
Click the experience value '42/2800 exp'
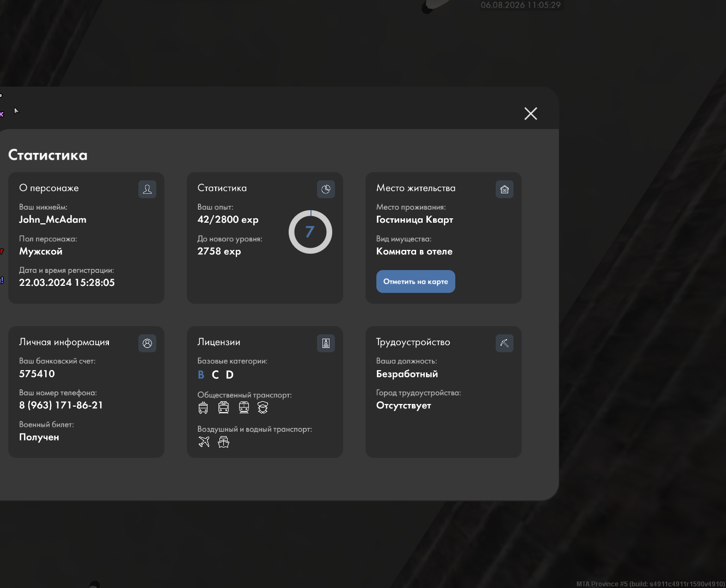coord(228,219)
